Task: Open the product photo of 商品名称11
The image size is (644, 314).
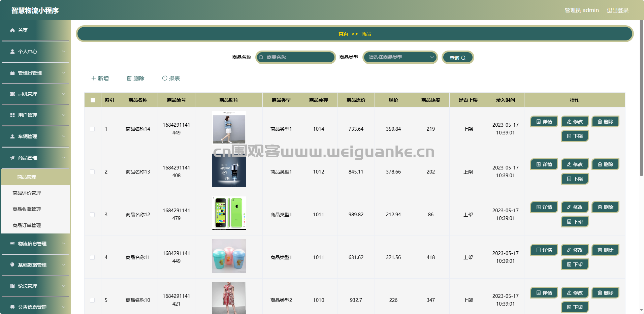Action: 229,256
